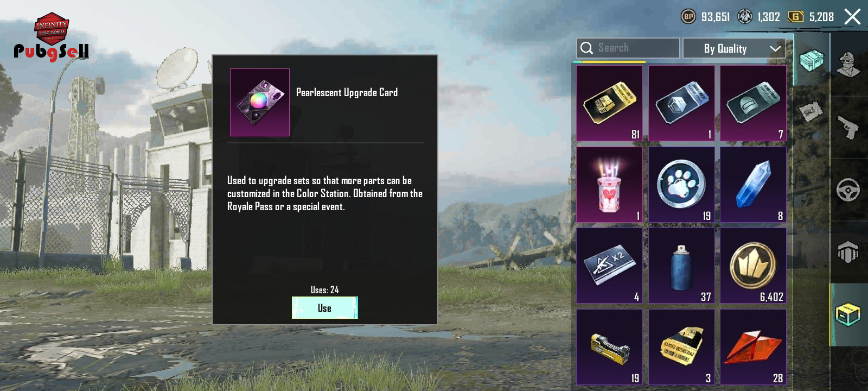The image size is (868, 391).
Task: Expand sorting options via chevron arrow
Action: click(775, 48)
